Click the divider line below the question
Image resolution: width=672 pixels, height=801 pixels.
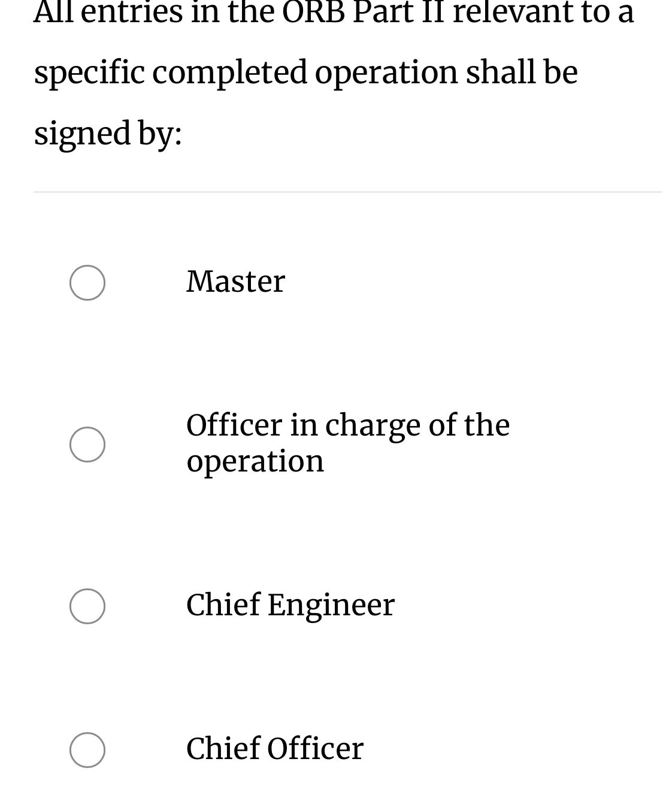point(346,191)
